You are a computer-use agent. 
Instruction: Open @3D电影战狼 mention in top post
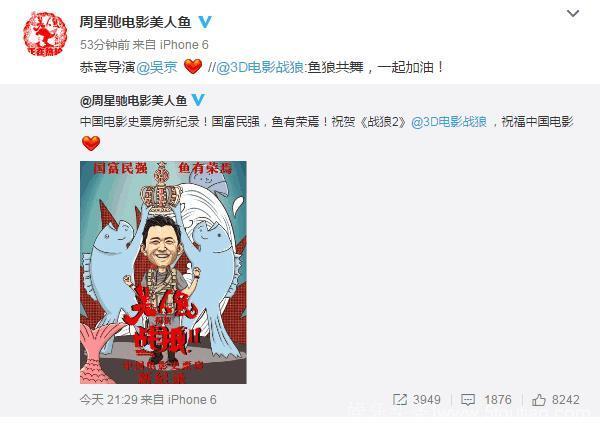pos(260,67)
